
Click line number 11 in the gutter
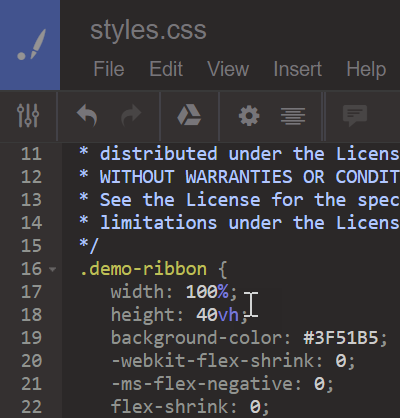[x=31, y=154]
